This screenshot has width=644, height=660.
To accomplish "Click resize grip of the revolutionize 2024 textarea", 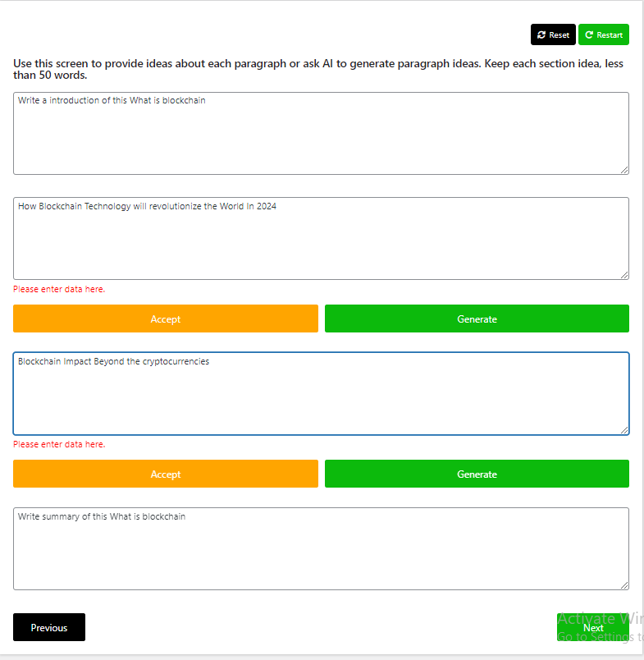I will click(624, 275).
